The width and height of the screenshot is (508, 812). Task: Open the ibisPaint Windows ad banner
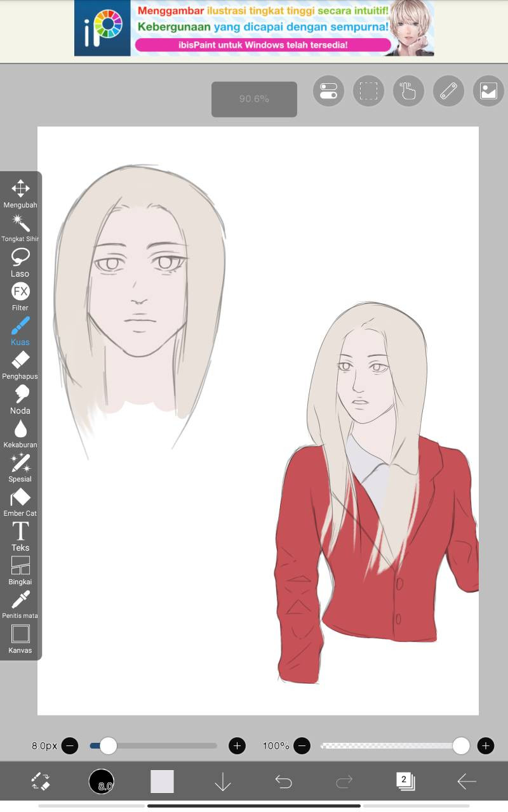click(x=254, y=28)
